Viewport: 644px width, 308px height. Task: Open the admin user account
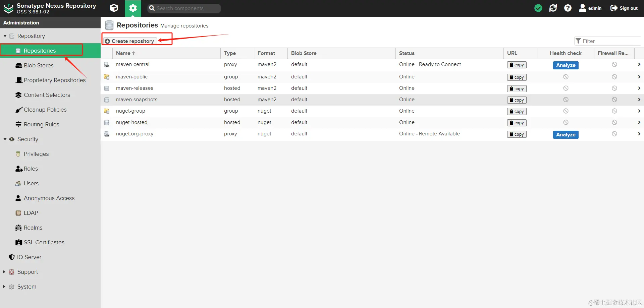(590, 8)
